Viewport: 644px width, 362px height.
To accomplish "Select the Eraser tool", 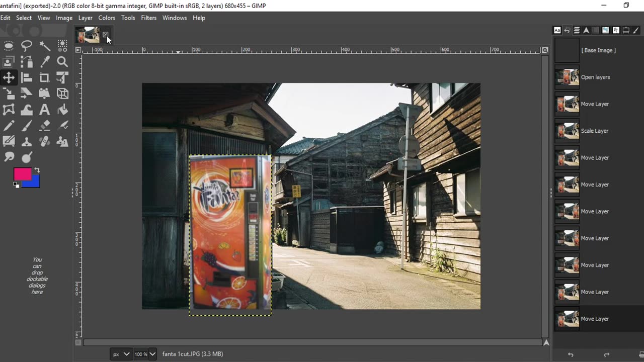I will (x=45, y=126).
